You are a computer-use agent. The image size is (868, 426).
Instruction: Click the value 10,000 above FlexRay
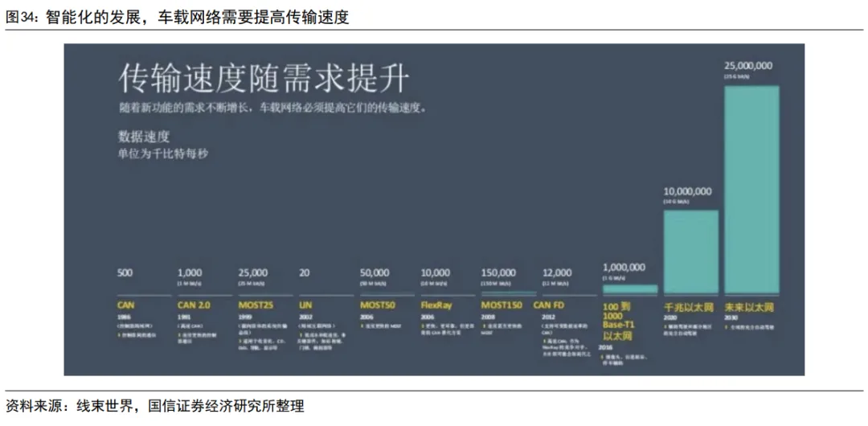coord(435,273)
